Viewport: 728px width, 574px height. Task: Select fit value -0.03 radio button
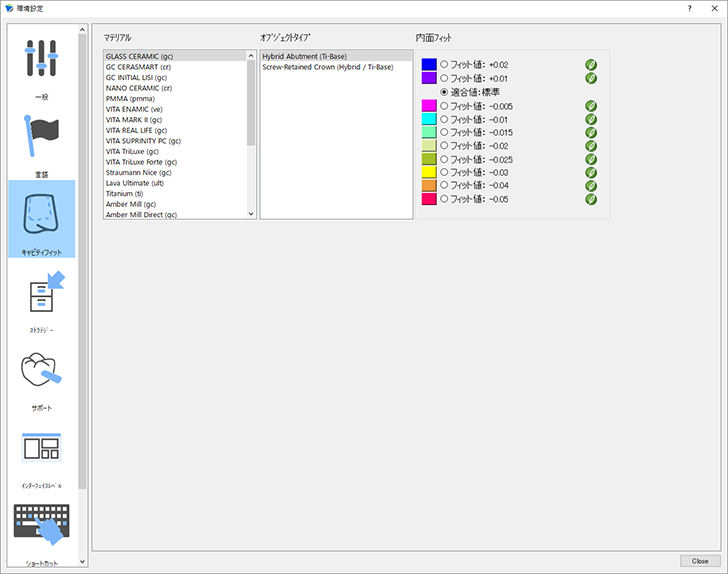(444, 172)
